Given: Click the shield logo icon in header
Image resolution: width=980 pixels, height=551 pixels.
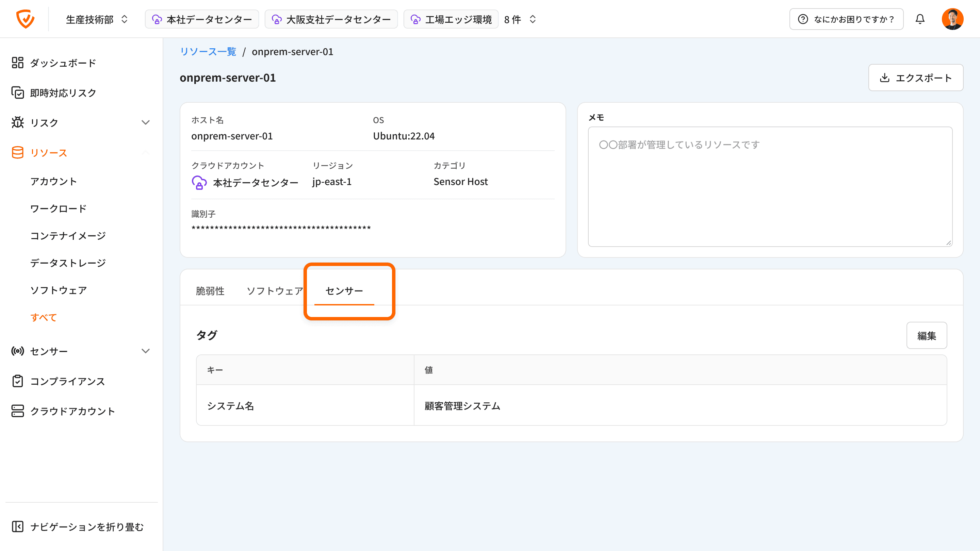Looking at the screenshot, I should (26, 19).
